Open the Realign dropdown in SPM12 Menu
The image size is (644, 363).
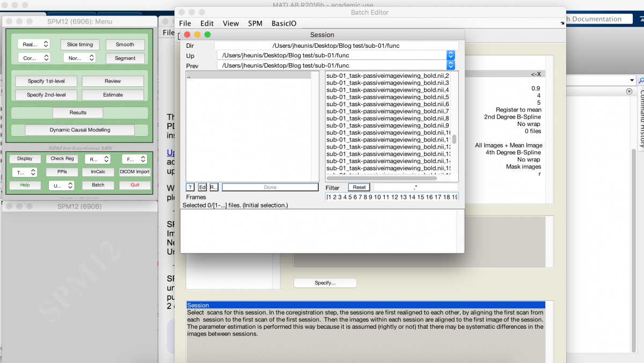pos(34,45)
